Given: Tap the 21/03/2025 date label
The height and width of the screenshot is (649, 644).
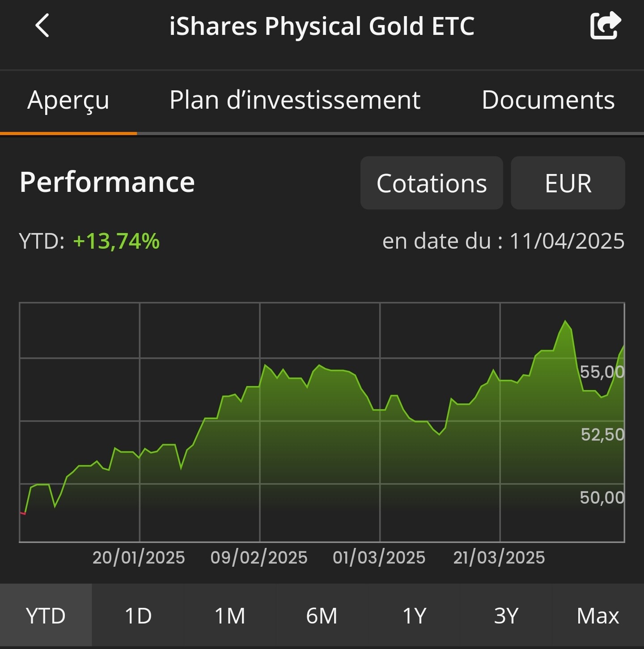Looking at the screenshot, I should pos(499,558).
